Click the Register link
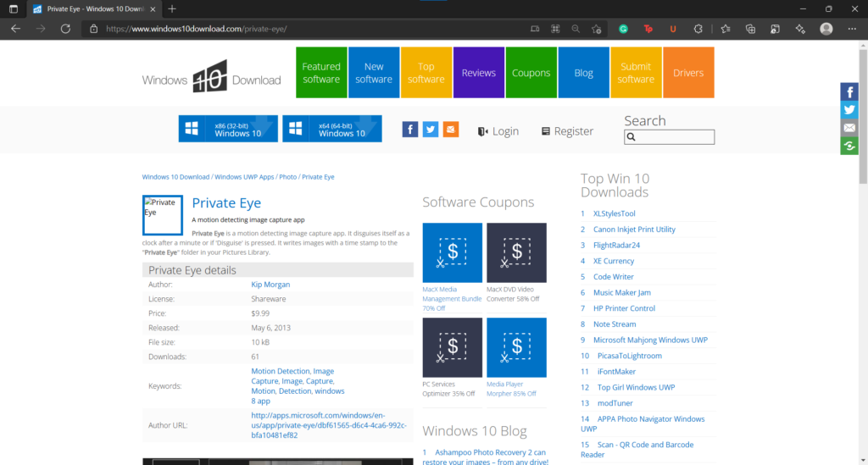868x465 pixels. click(567, 131)
